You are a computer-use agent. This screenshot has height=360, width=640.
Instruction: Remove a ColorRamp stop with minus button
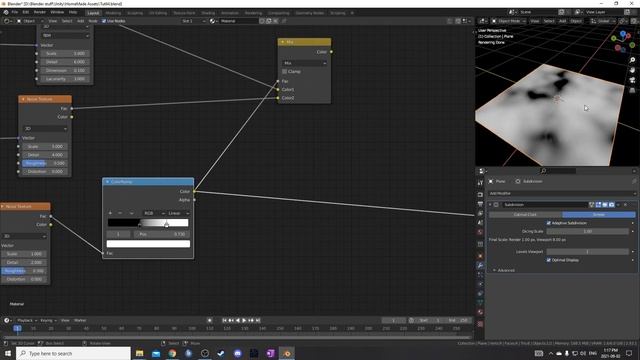pos(120,213)
